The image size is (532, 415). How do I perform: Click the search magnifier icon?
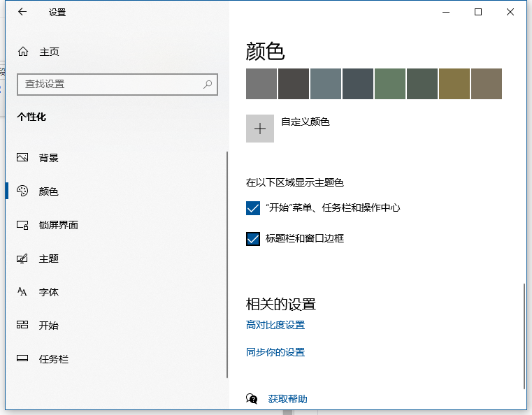point(208,84)
